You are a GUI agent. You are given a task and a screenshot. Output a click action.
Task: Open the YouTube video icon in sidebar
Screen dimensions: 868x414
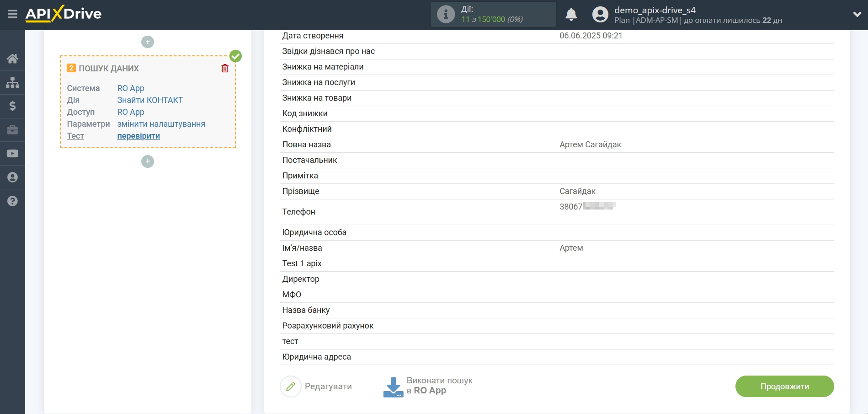[12, 153]
